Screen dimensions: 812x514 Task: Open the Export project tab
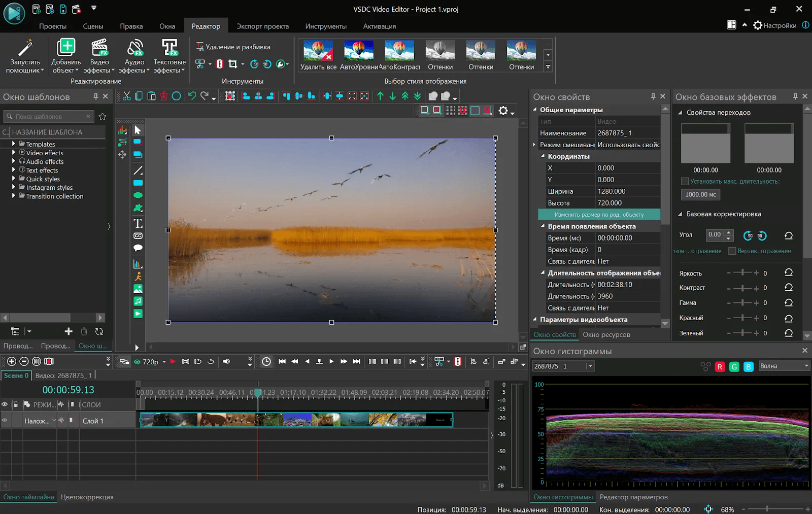tap(262, 26)
